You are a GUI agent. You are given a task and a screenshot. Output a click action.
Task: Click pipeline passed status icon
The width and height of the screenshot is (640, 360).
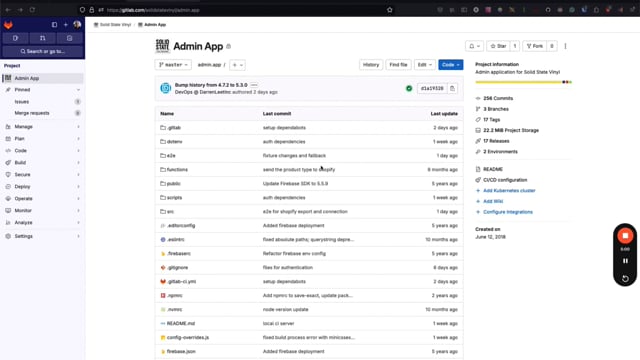coord(409,88)
